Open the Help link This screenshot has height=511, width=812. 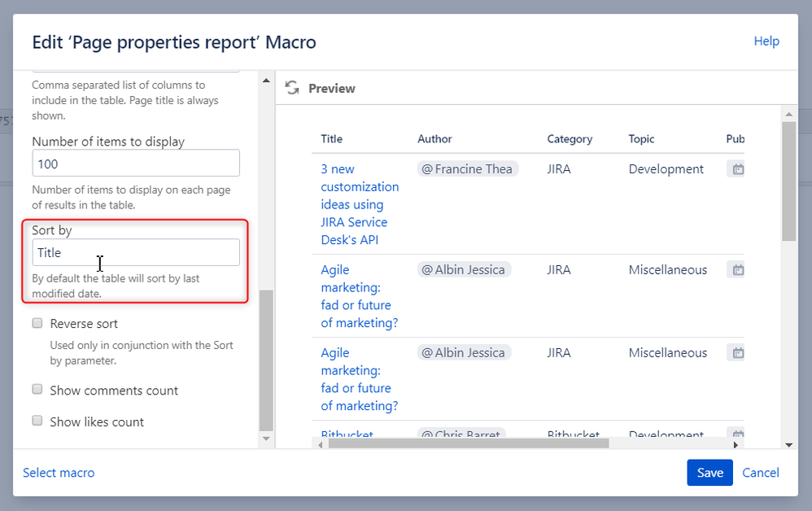coord(766,41)
